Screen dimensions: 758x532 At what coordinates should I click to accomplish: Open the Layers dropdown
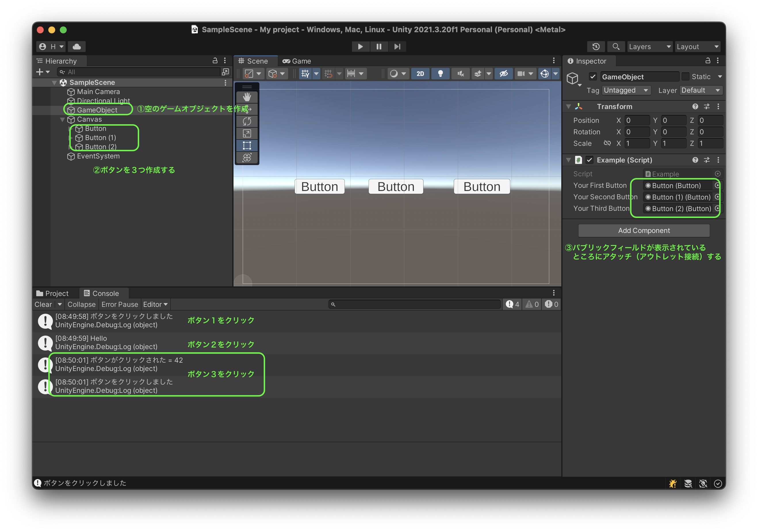point(649,46)
